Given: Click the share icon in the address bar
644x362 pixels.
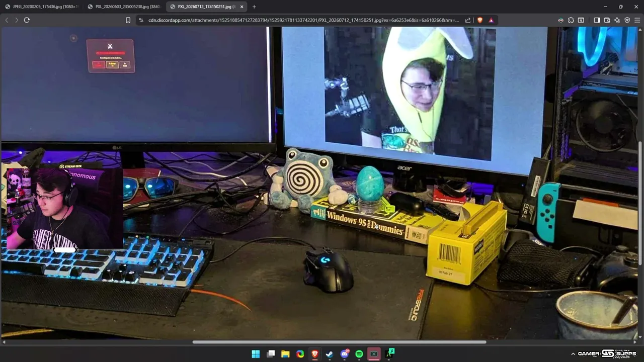Looking at the screenshot, I should tap(468, 20).
